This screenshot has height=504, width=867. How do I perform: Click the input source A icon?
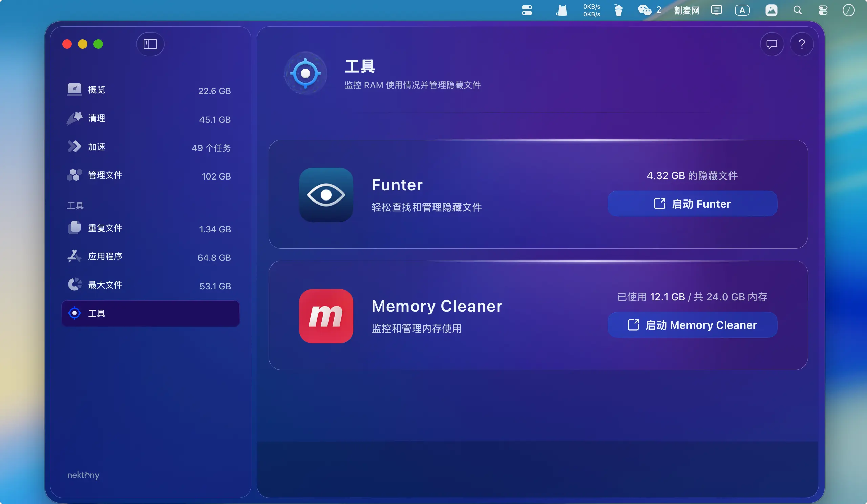click(742, 10)
